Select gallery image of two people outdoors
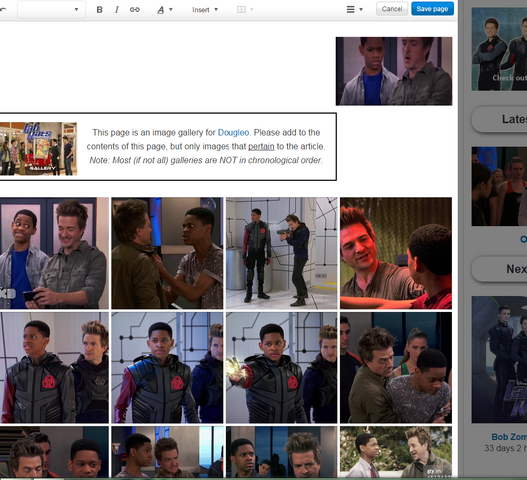 (x=396, y=452)
